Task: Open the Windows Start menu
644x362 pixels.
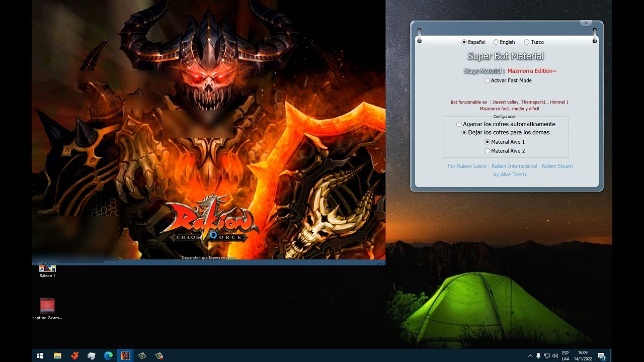Action: click(x=40, y=355)
